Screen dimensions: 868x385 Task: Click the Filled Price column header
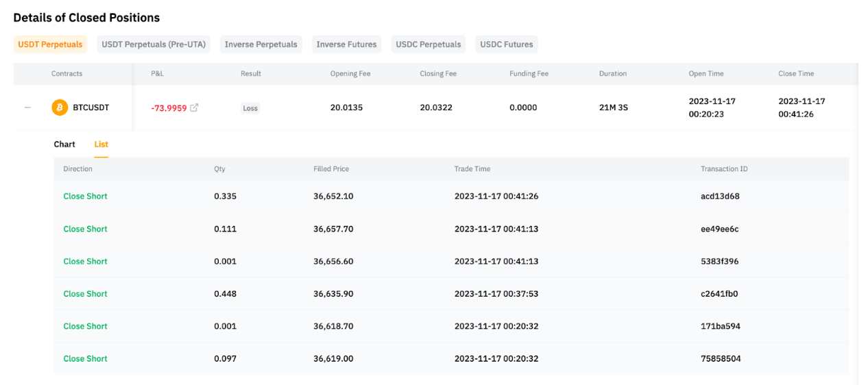(330, 169)
